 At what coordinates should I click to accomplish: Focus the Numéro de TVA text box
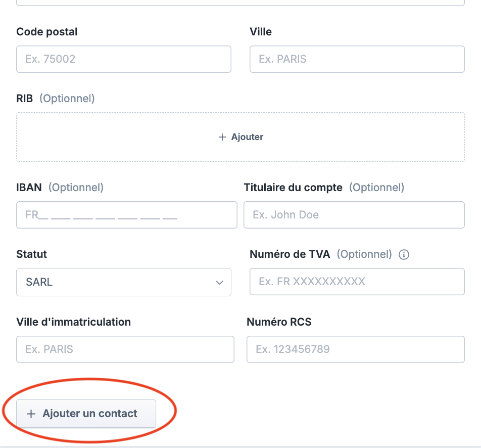(357, 282)
